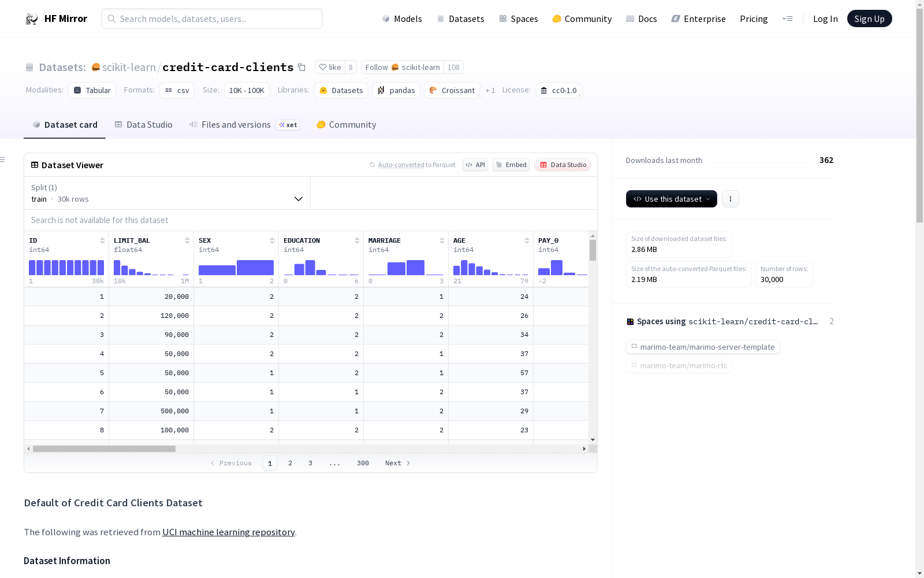This screenshot has width=924, height=578.
Task: Click the Tabular modality tag
Action: tap(92, 90)
